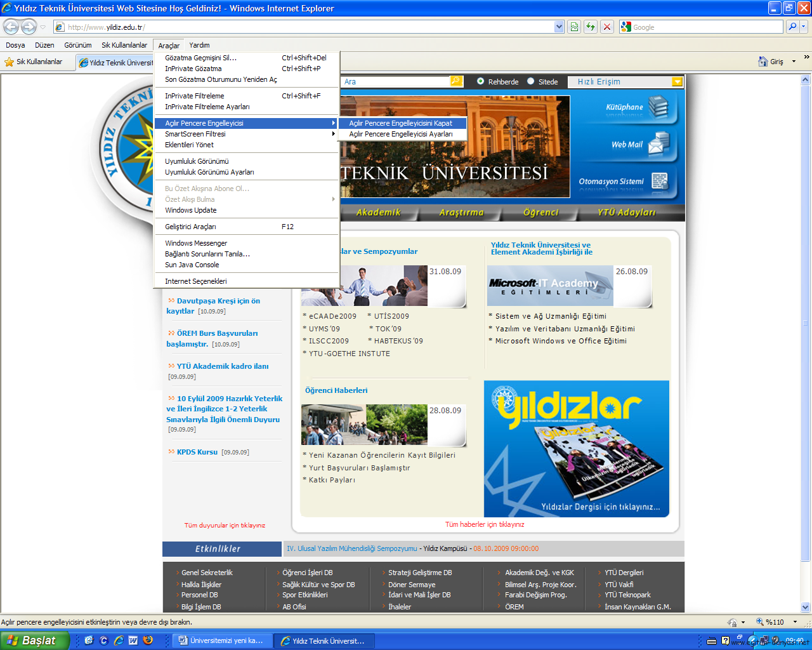Launch Firefox from the quick launch bar

tap(148, 640)
